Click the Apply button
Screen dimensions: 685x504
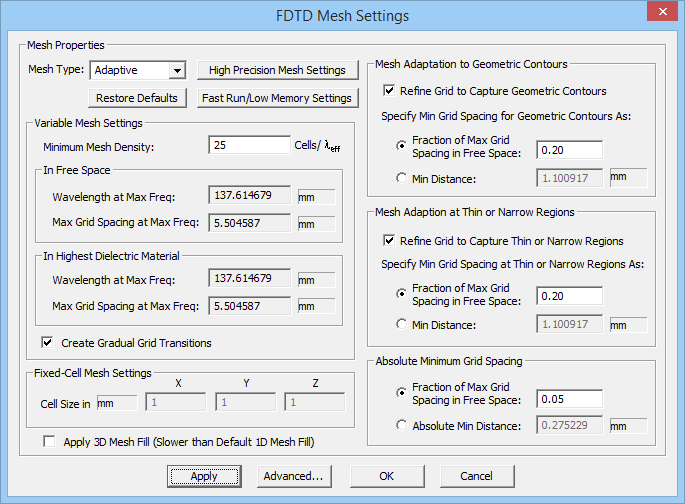pyautogui.click(x=204, y=476)
